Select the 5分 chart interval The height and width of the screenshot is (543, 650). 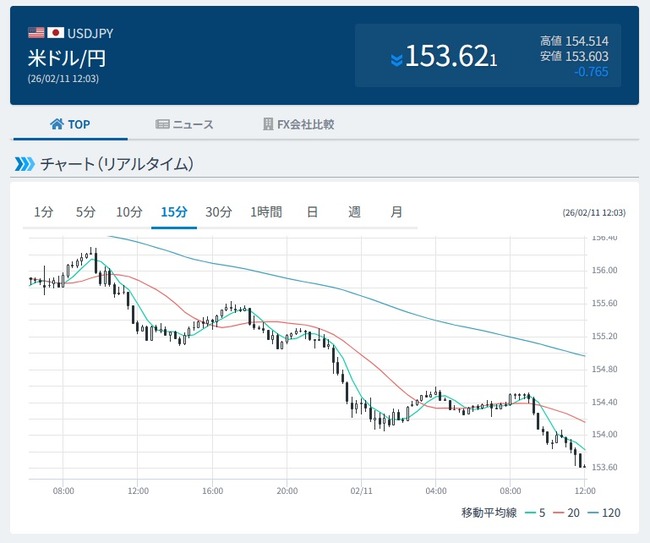tap(86, 212)
